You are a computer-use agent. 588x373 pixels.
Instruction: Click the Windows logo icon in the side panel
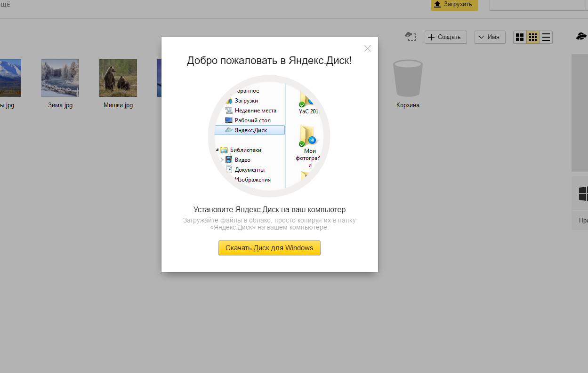tap(583, 193)
